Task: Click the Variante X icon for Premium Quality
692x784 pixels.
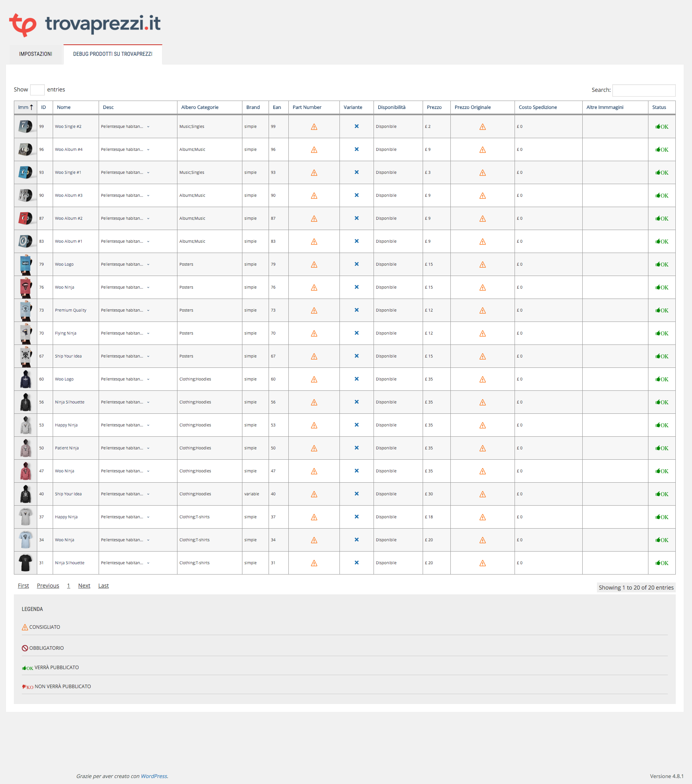Action: pos(356,310)
